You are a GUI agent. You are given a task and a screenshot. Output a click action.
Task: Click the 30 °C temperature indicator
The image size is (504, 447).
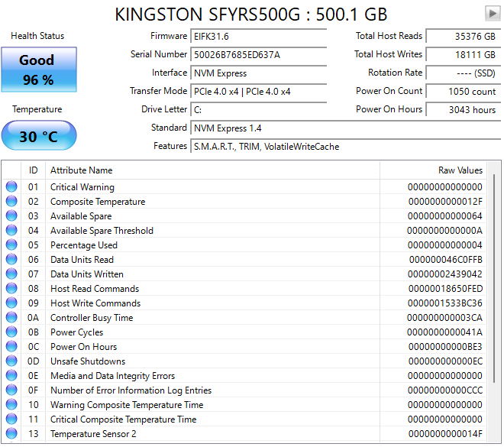39,135
